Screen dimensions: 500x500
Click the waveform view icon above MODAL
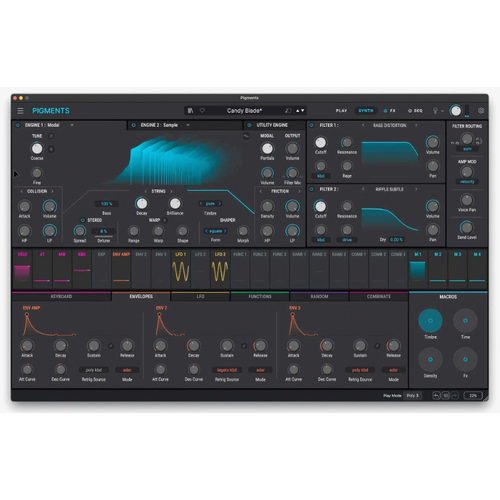tap(246, 136)
